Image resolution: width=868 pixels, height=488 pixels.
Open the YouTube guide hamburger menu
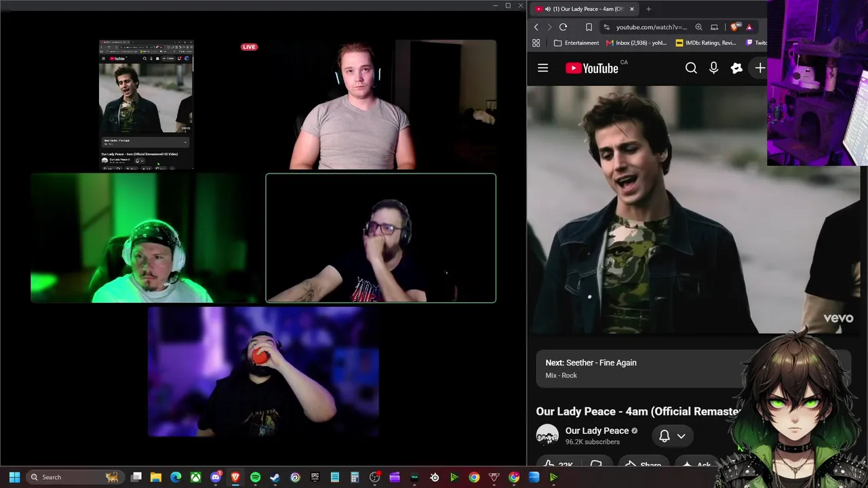[542, 68]
